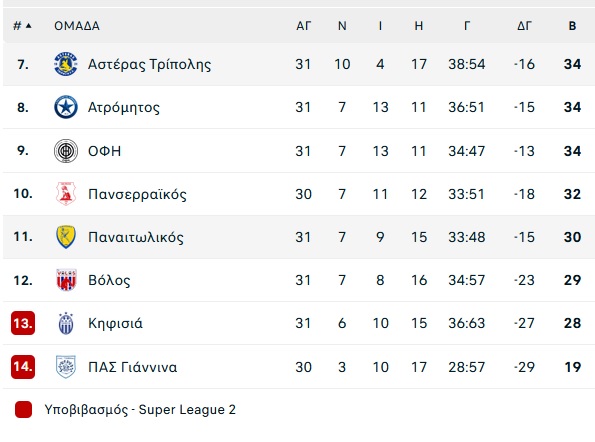Click the ΑΓ matches played column header
Viewport: 595px width, 442px height.
pyautogui.click(x=304, y=26)
